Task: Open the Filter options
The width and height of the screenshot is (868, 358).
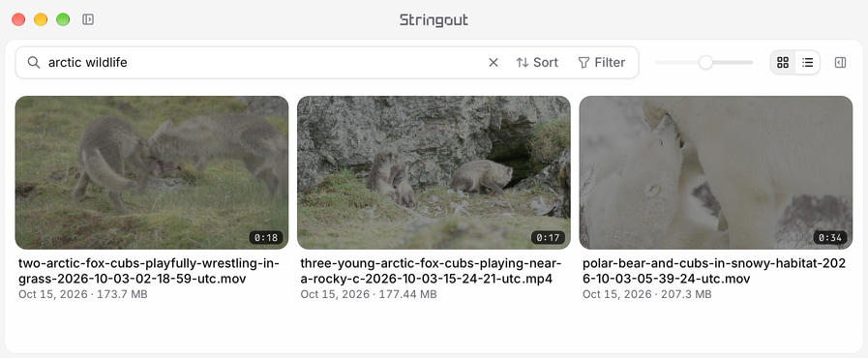Action: [602, 63]
